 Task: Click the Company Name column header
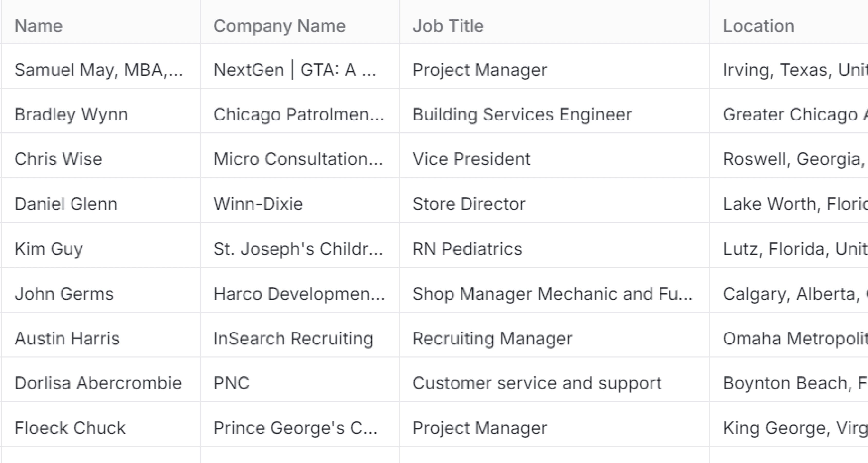point(279,26)
